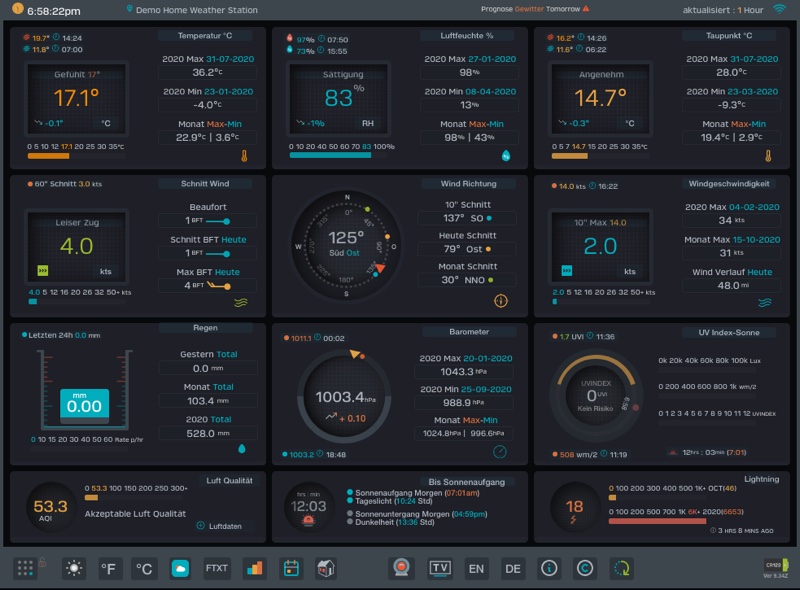Screen dimensions: 800x590
Task: Click the thermometer icon in Temperatur panel
Action: pos(244,156)
